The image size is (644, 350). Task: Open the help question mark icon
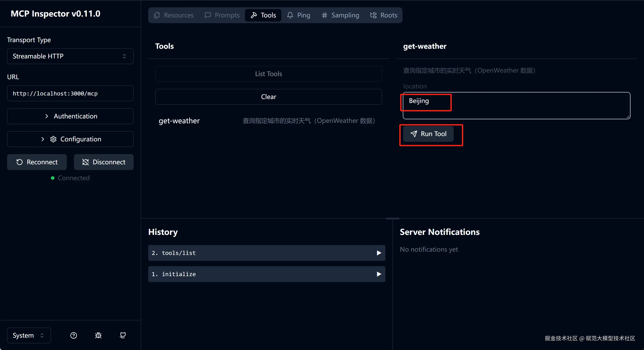(73, 335)
